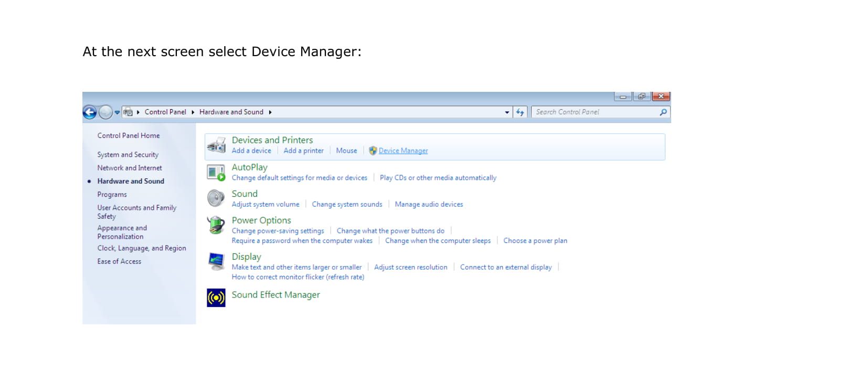Restore down the Control Panel window

[641, 97]
